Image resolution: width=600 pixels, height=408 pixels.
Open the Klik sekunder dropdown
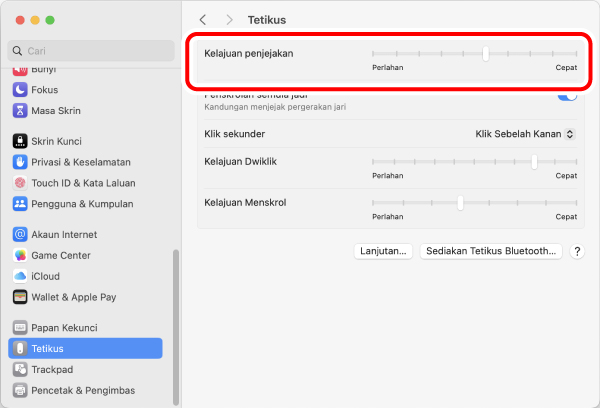coord(525,133)
